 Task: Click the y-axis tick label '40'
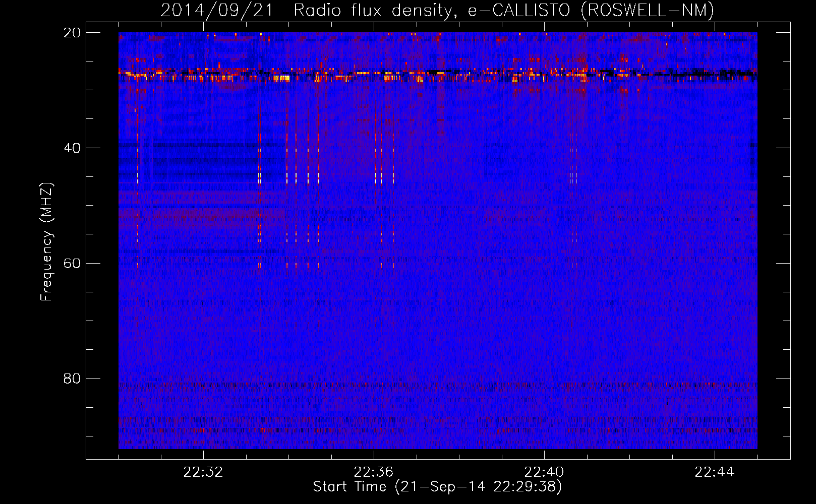(x=72, y=148)
